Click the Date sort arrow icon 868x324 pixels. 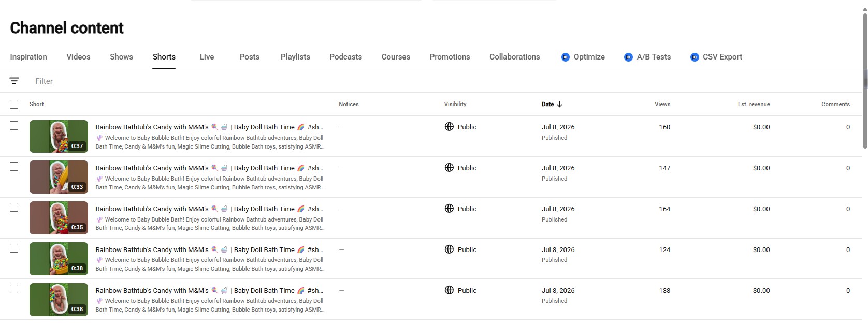560,104
